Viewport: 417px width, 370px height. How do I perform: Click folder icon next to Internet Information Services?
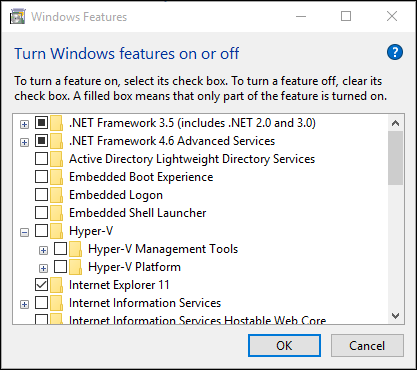pos(56,303)
